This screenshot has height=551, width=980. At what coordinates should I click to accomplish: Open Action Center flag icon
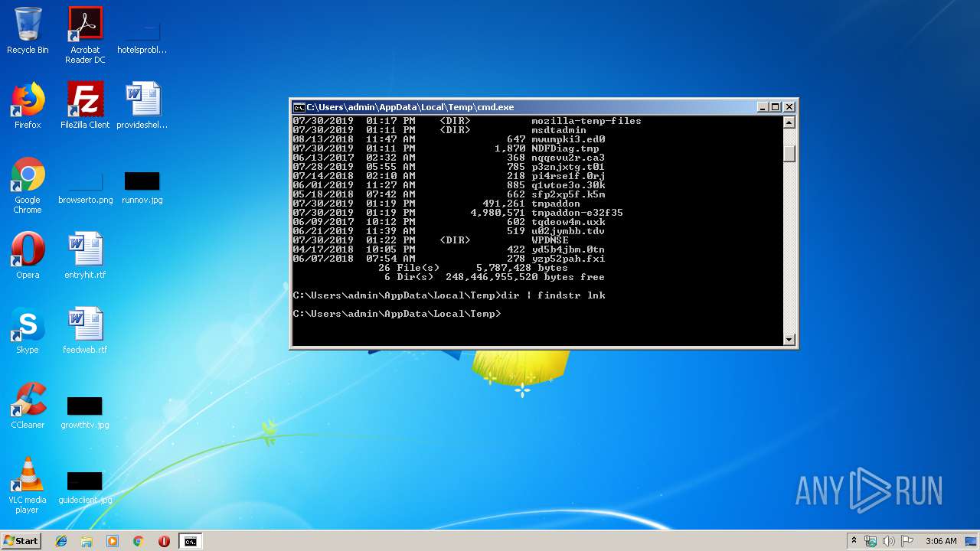click(907, 541)
